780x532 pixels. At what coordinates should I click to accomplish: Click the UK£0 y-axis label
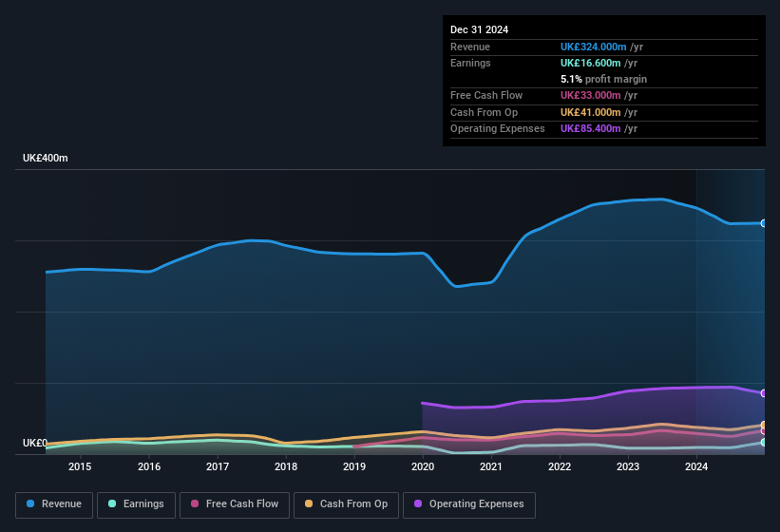pyautogui.click(x=35, y=443)
